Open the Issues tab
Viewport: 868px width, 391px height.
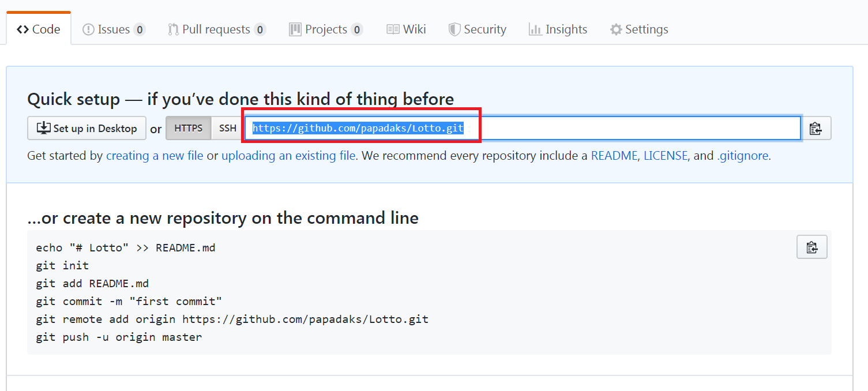coord(114,29)
